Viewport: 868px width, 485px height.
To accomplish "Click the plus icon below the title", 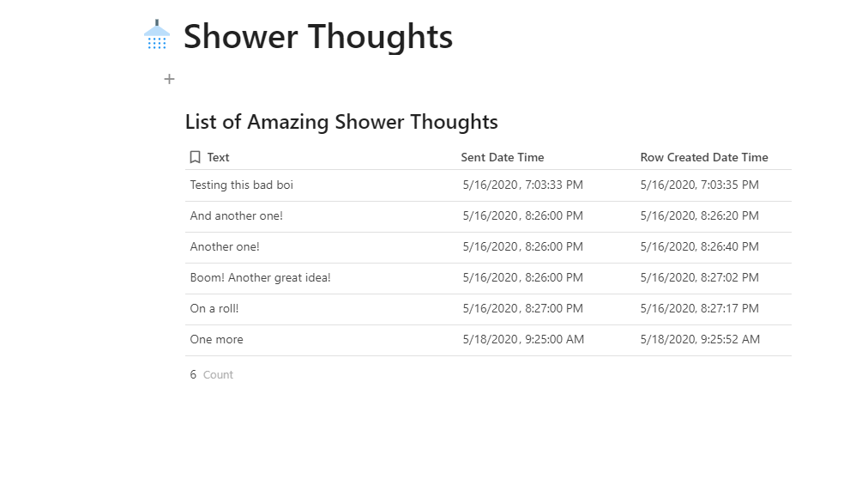I will pyautogui.click(x=170, y=79).
